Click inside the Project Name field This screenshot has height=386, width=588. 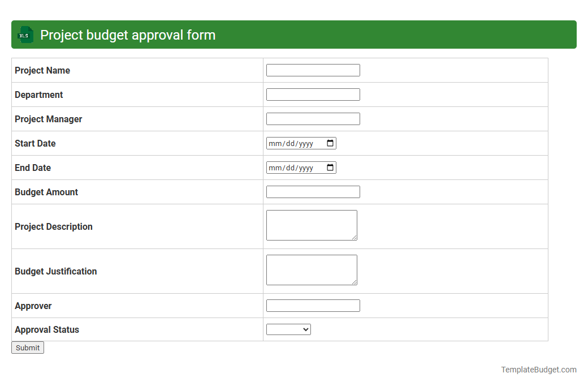[313, 70]
